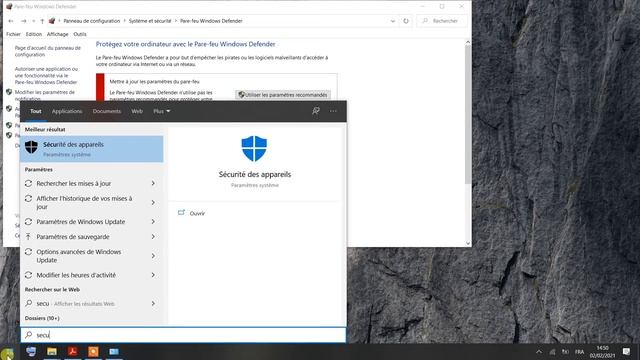Open the three-dots search options menu
640x360 pixels.
point(333,111)
